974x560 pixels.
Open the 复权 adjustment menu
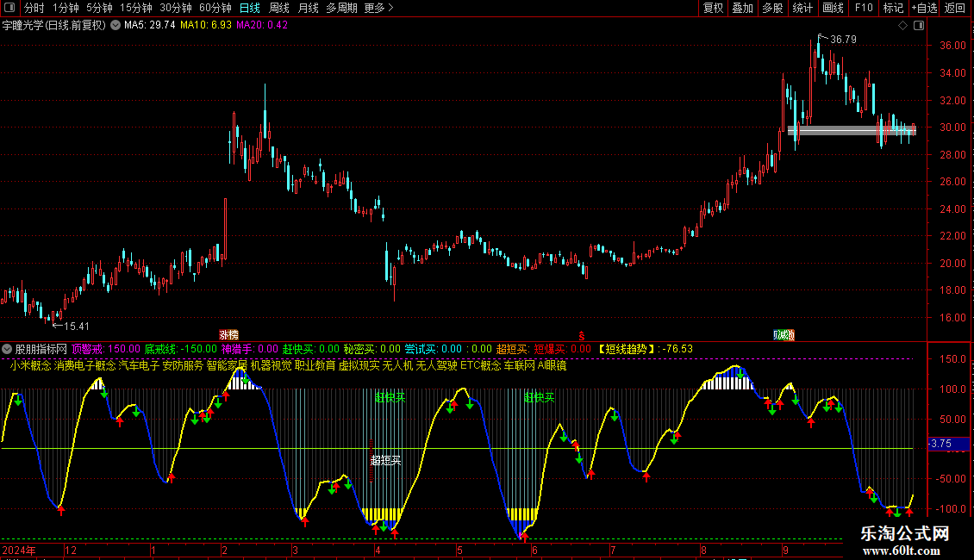pos(713,8)
